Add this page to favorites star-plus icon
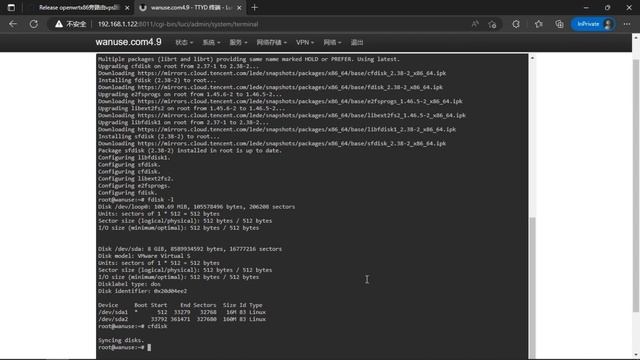The width and height of the screenshot is (640, 360). pyautogui.click(x=492, y=24)
